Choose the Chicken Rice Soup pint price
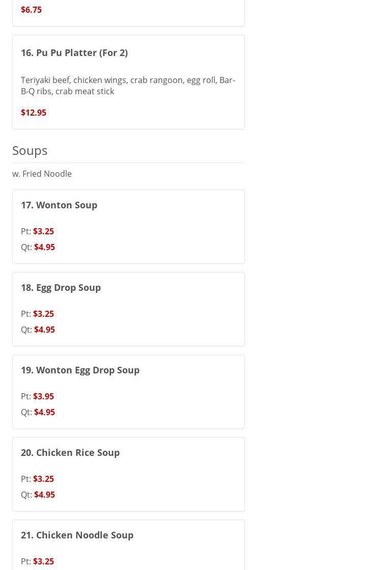Image resolution: width=392 pixels, height=570 pixels. tap(43, 479)
